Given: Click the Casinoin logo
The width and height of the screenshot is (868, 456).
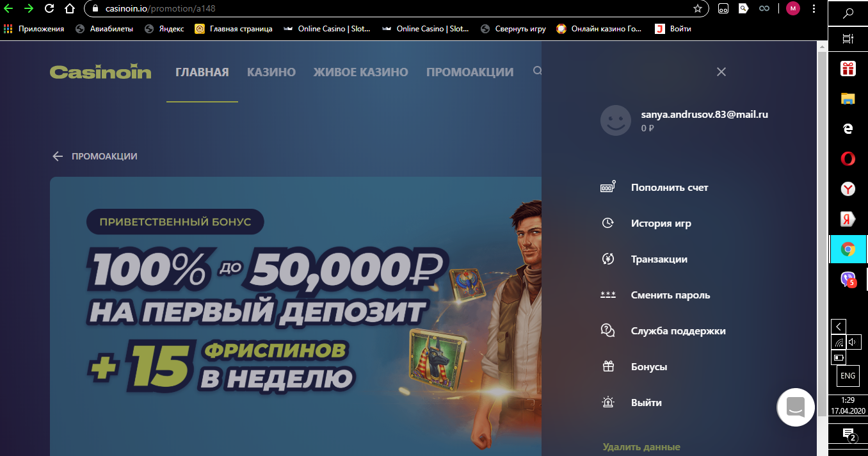Looking at the screenshot, I should (100, 72).
